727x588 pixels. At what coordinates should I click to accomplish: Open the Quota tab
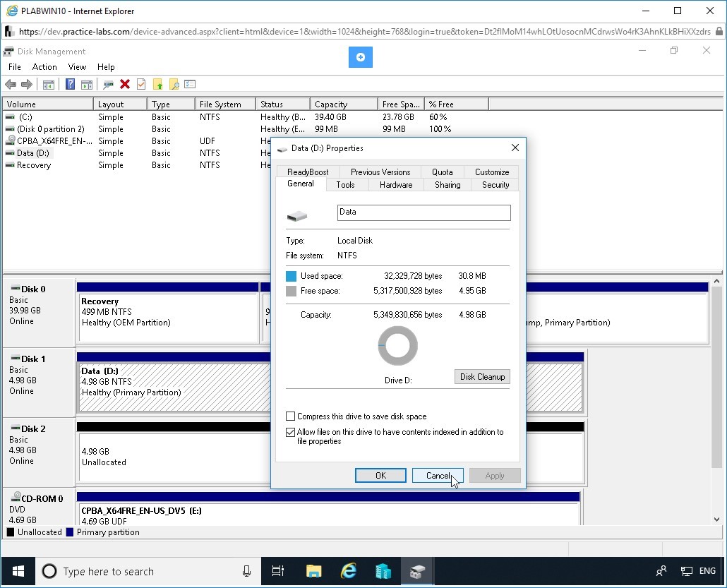click(443, 172)
